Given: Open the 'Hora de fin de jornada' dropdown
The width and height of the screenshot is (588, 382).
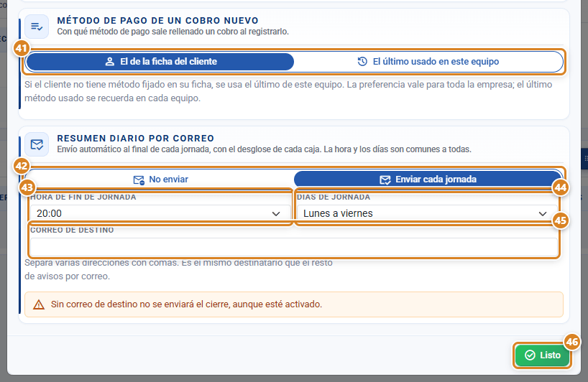Looking at the screenshot, I should tap(160, 213).
